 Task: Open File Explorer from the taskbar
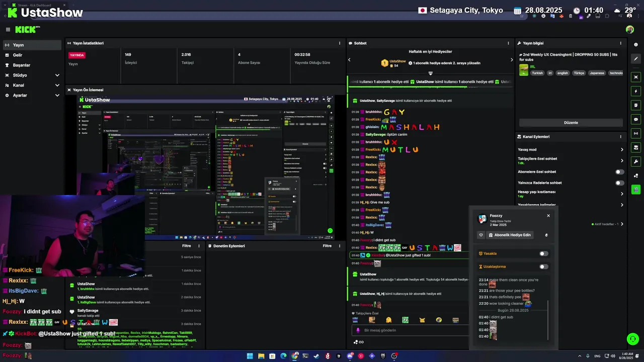click(x=261, y=356)
